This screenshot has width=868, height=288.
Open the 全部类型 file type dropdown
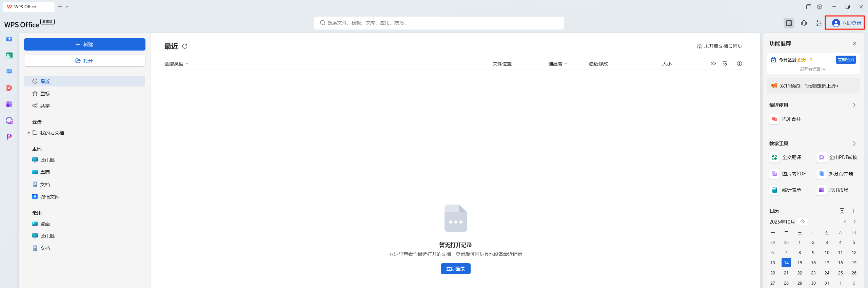point(176,64)
